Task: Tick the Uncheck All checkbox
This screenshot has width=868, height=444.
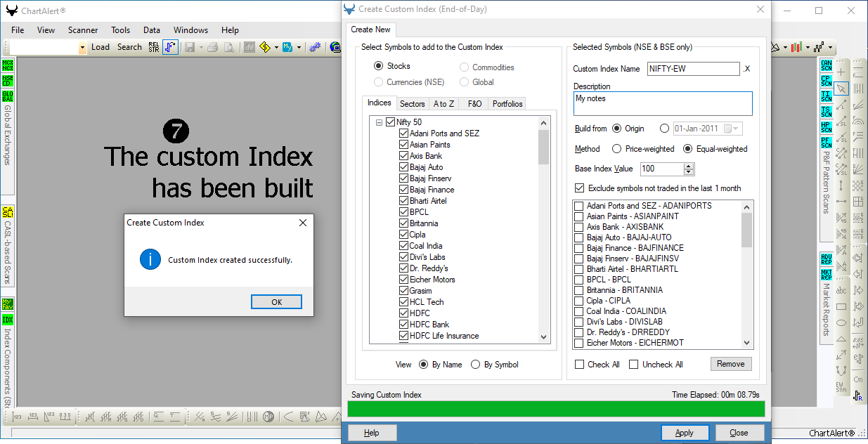Action: coord(633,365)
